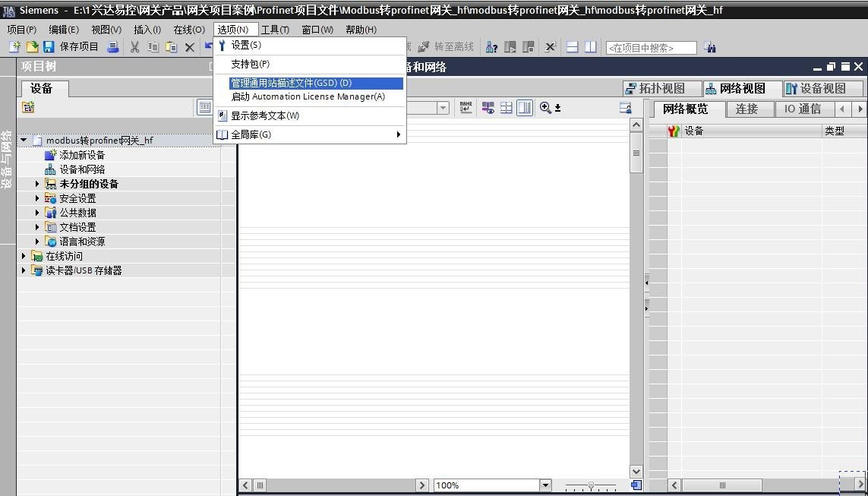Click the show address labels NAME icon
Screen dimensions: 868x496
(x=466, y=108)
